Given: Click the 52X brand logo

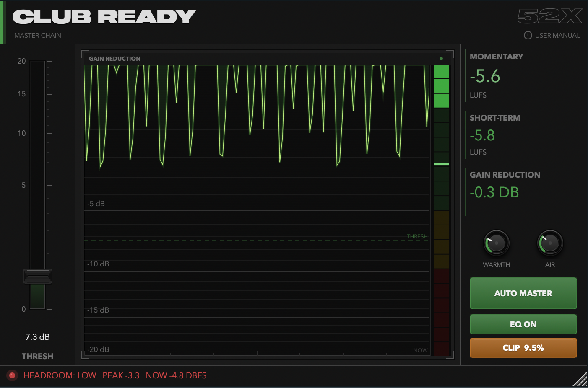Looking at the screenshot, I should [550, 16].
